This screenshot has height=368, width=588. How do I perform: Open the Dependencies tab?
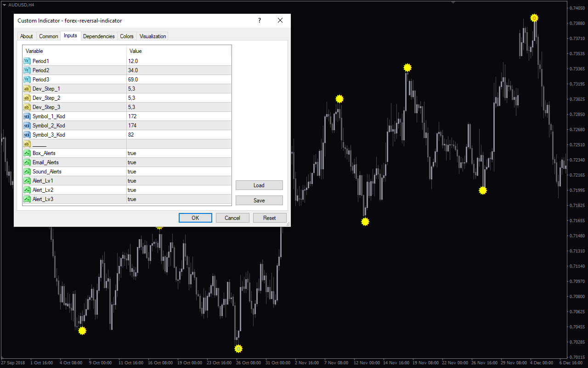click(99, 36)
